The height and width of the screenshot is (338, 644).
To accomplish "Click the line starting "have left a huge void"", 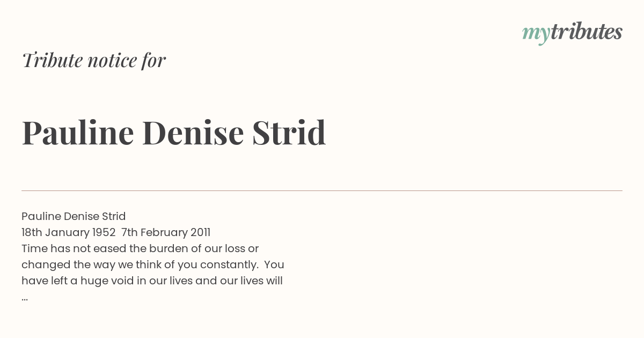I will pos(152,281).
